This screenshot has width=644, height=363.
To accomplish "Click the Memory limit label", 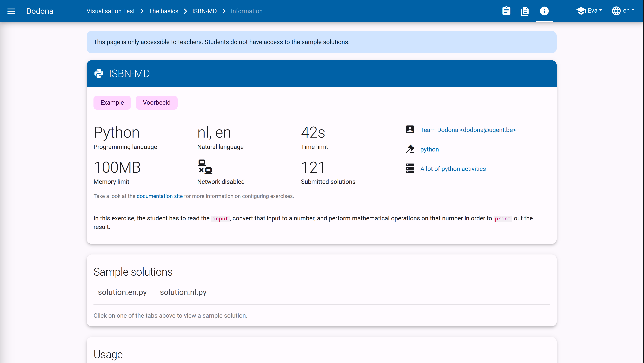I will pyautogui.click(x=111, y=182).
